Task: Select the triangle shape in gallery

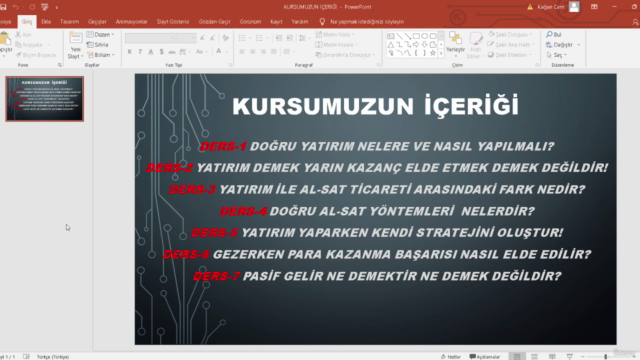Action: tap(391, 44)
